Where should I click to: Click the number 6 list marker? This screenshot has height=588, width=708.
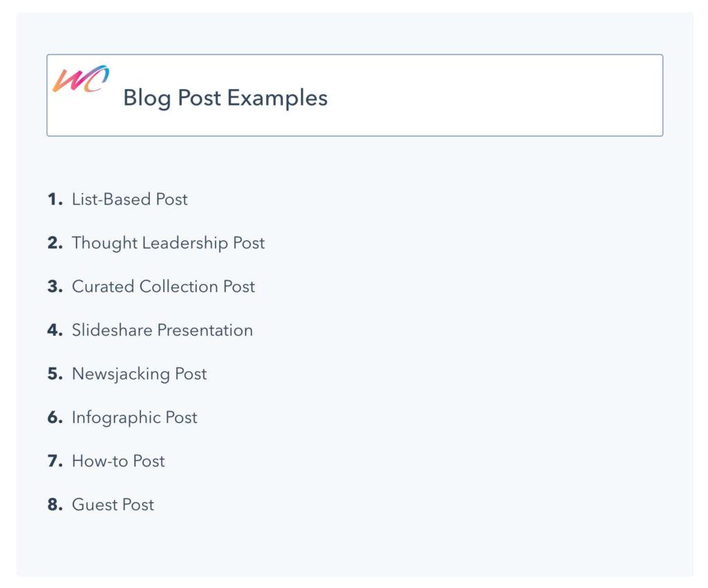pyautogui.click(x=55, y=417)
